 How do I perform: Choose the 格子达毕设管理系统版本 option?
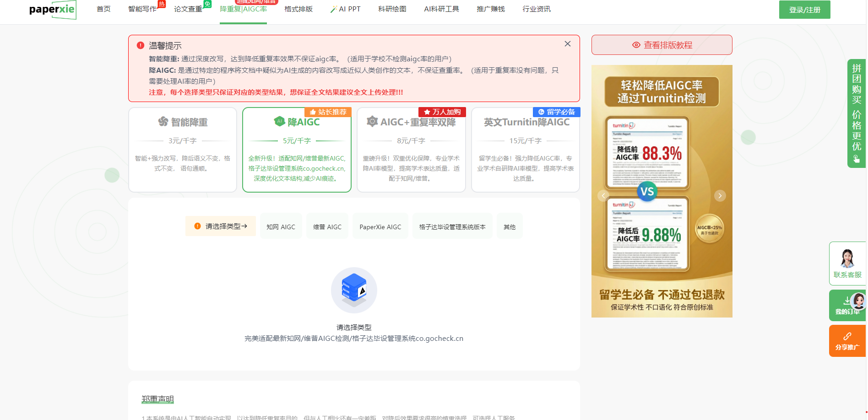tap(452, 226)
